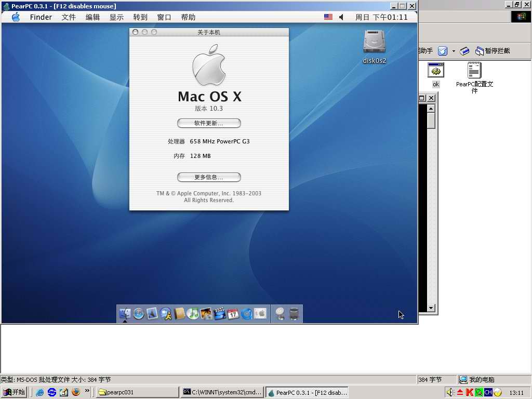Open the 显示 menu
532x399 pixels.
click(116, 17)
